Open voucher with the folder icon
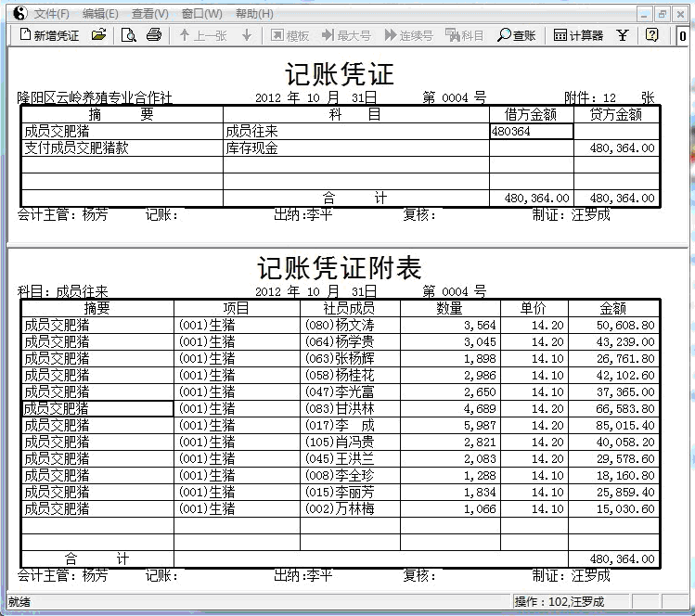 [x=98, y=35]
